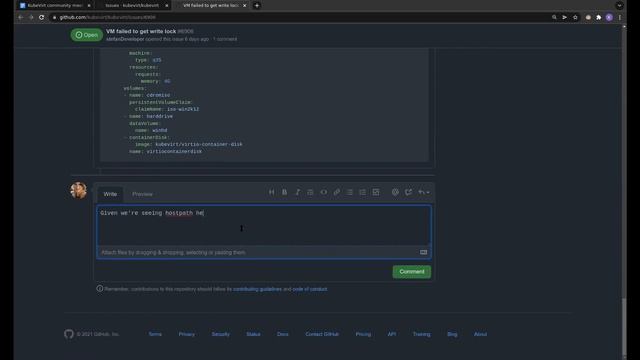Viewport: 640px width, 360px height.
Task: Go forward in browser history
Action: pos(31,18)
